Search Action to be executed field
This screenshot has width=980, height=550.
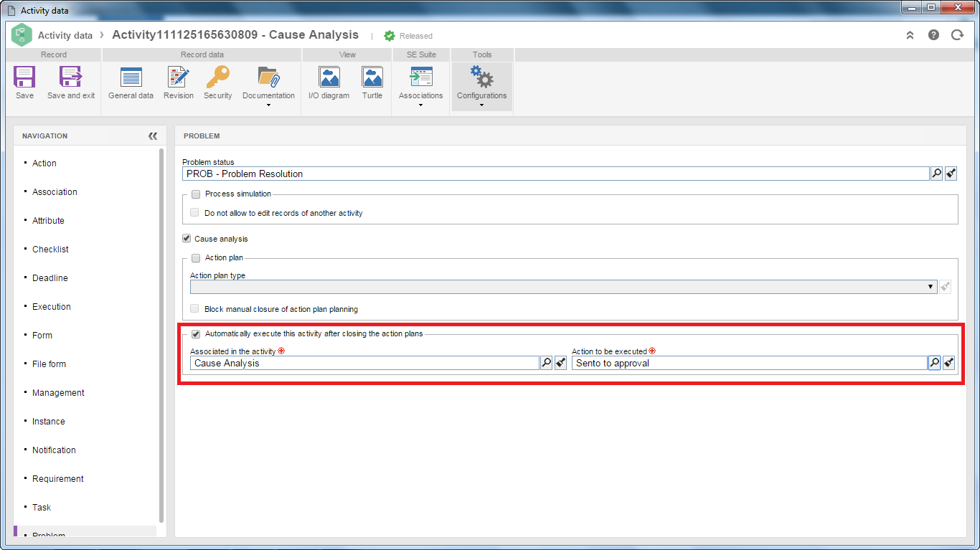coord(934,363)
